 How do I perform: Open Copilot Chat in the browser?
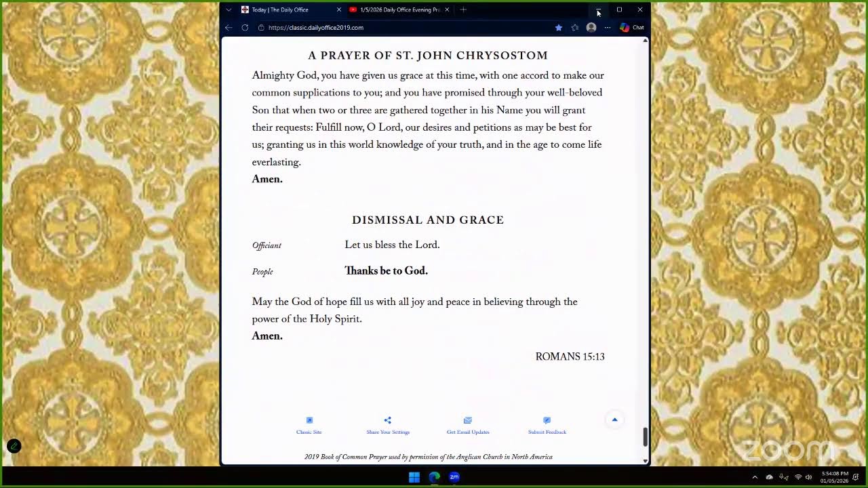pos(631,28)
